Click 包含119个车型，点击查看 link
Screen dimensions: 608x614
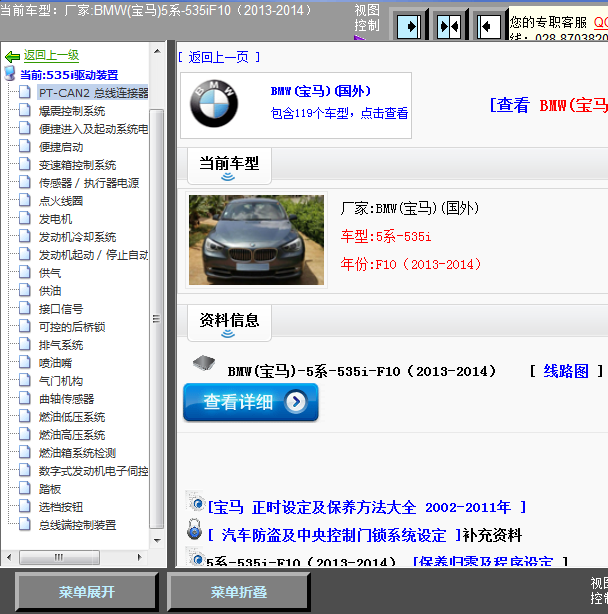click(339, 114)
